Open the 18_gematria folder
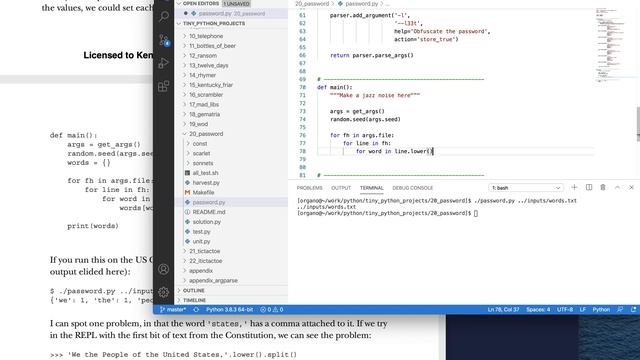Image resolution: width=640 pixels, height=360 pixels. (204, 114)
